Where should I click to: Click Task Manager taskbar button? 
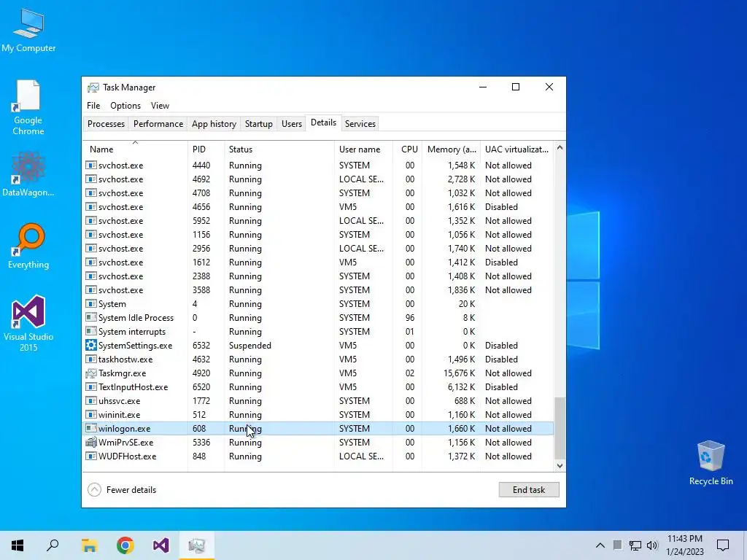pos(197,545)
